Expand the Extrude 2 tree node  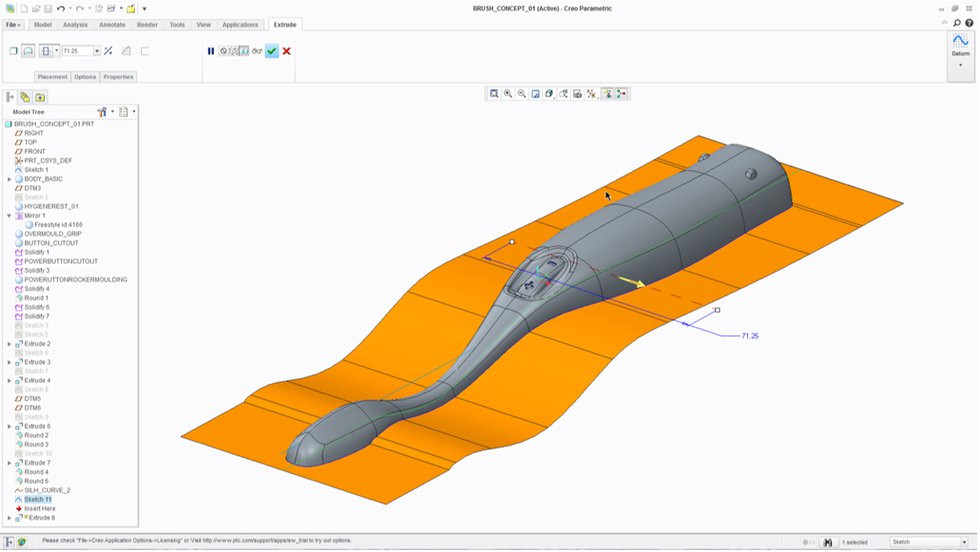click(x=9, y=344)
